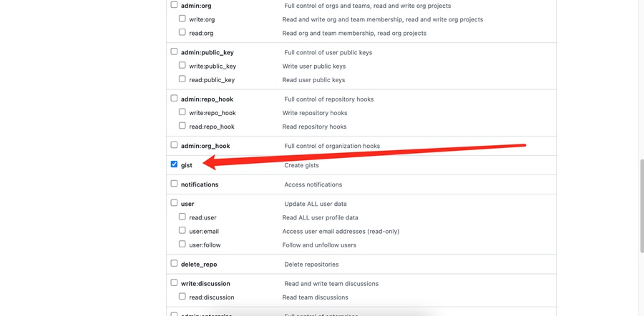Enable user:email scope checkbox

pyautogui.click(x=182, y=231)
